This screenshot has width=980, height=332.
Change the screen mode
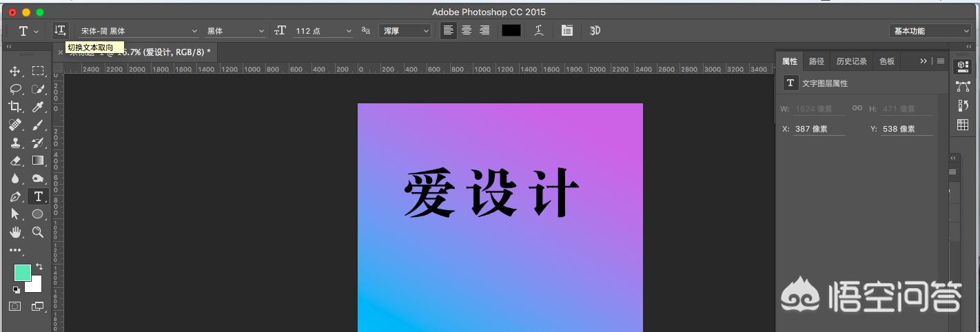[x=37, y=306]
